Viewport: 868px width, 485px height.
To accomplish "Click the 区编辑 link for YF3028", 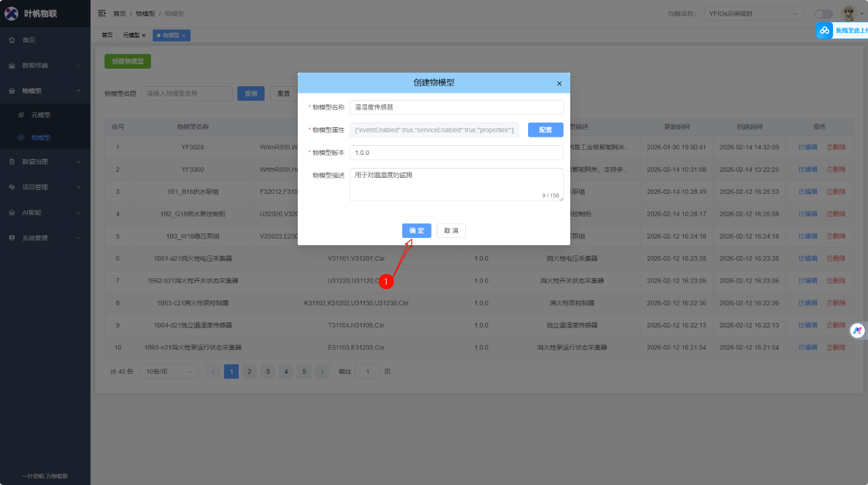I will tap(809, 147).
